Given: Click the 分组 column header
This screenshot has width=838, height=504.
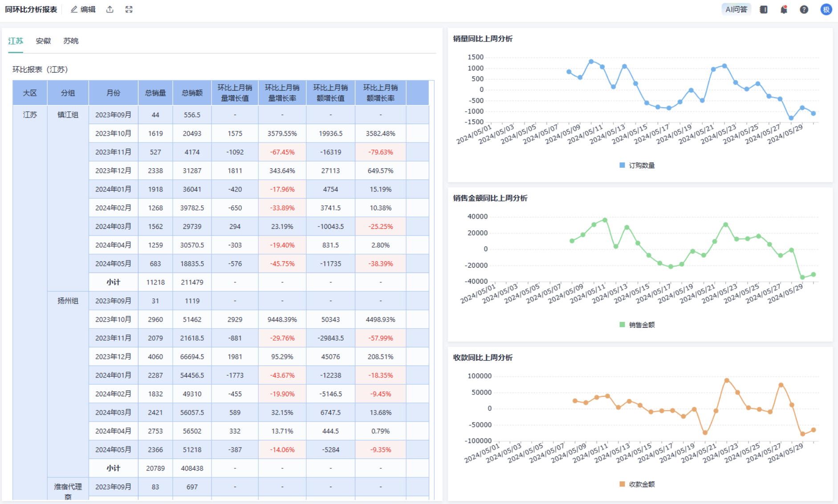Looking at the screenshot, I should click(68, 93).
